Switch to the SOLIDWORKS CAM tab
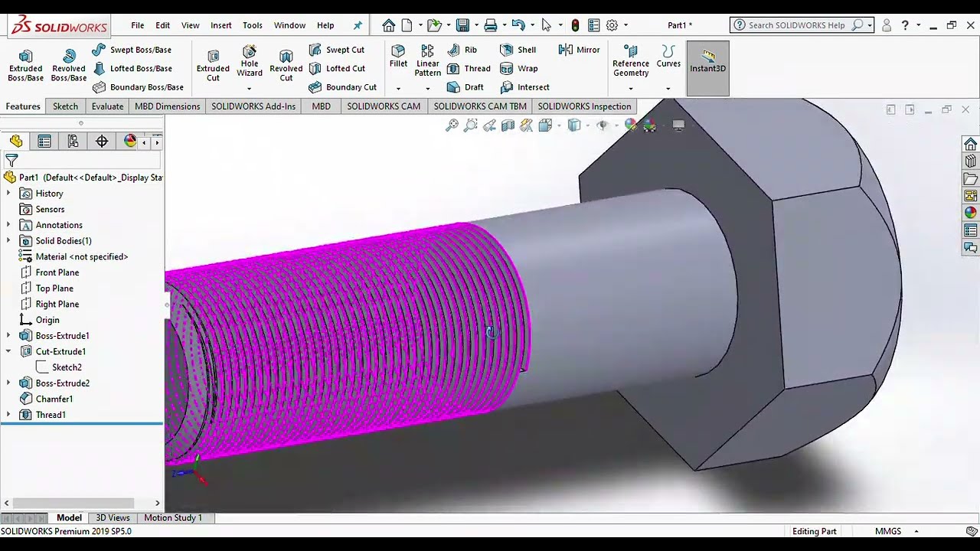The width and height of the screenshot is (980, 551). click(x=384, y=106)
